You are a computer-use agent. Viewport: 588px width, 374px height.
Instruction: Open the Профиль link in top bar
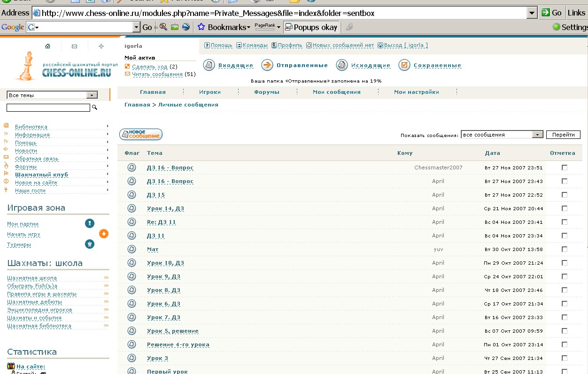290,46
